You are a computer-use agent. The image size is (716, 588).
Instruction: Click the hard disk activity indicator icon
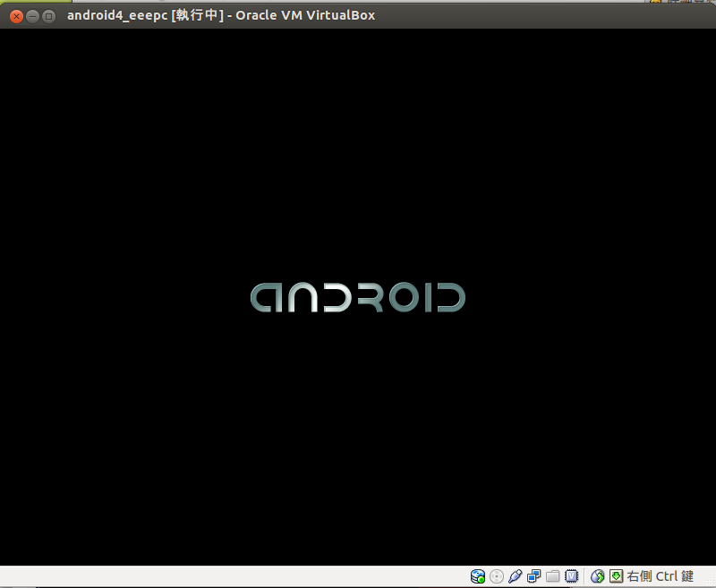(x=478, y=576)
